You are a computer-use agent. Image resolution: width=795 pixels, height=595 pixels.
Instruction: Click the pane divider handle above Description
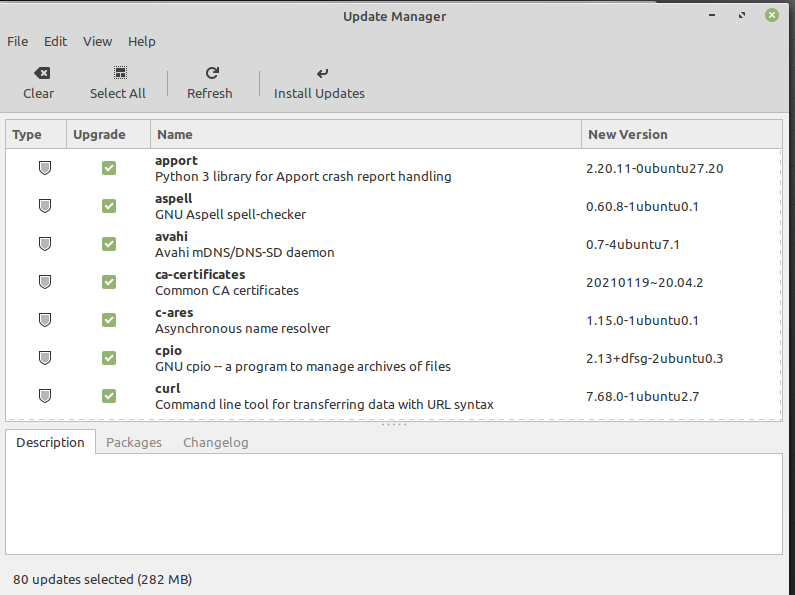[x=395, y=424]
